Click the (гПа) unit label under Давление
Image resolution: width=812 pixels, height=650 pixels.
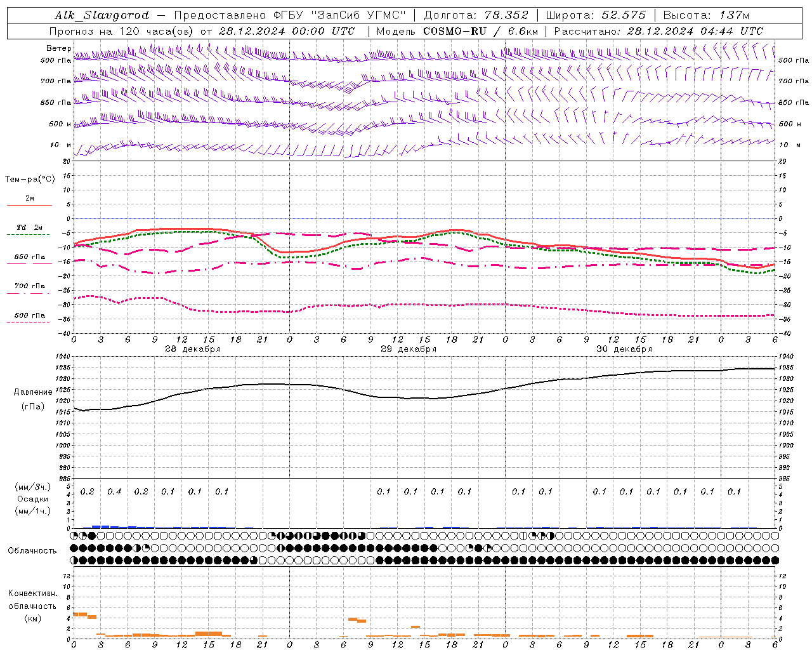(33, 406)
